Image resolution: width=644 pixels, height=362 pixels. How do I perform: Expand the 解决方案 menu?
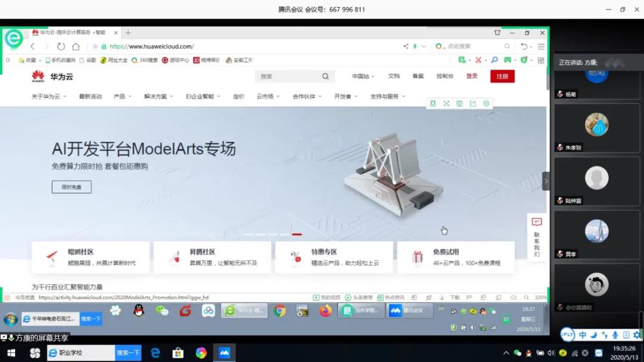pos(159,97)
